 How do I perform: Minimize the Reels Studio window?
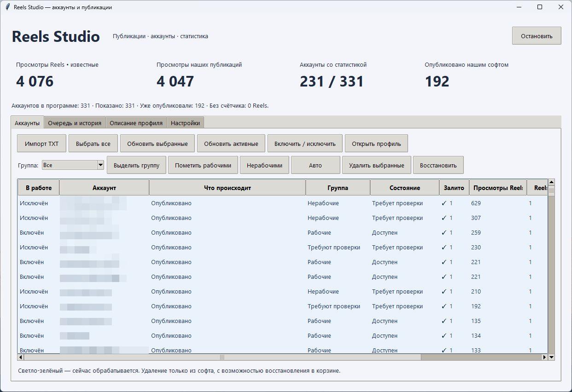pyautogui.click(x=519, y=7)
